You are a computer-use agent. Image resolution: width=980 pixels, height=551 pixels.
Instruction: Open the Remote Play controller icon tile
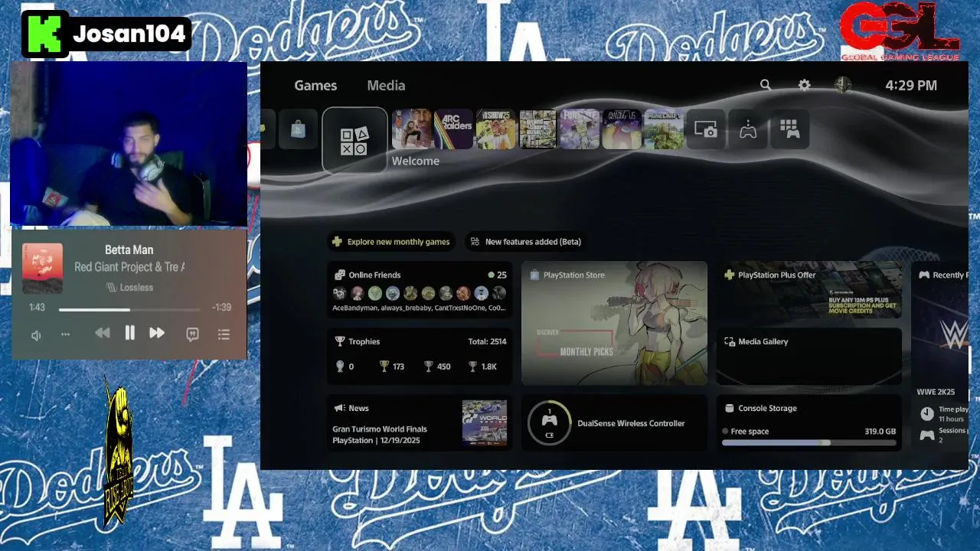[748, 129]
